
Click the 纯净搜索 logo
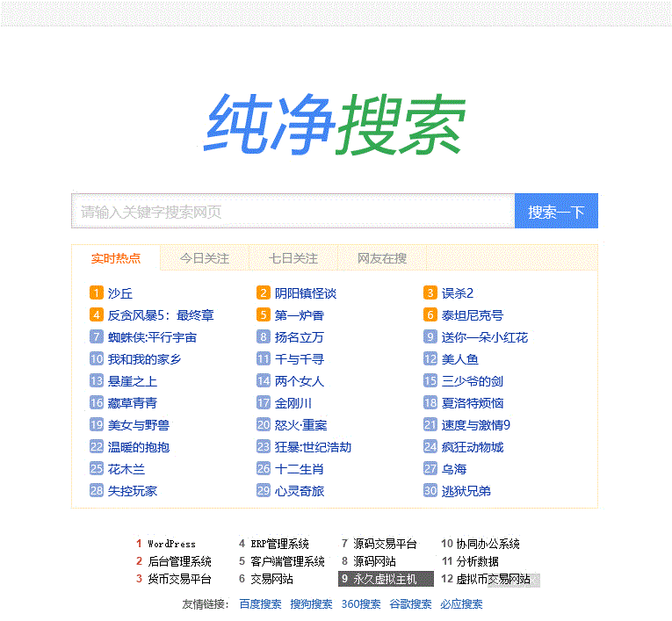click(334, 124)
